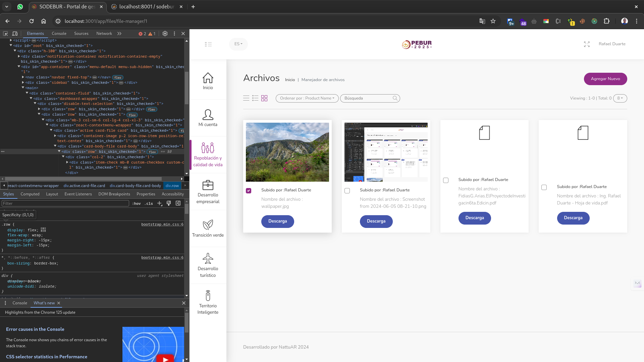Image resolution: width=644 pixels, height=362 pixels.
Task: Open Ordenar por Product Name dropdown
Action: click(307, 98)
